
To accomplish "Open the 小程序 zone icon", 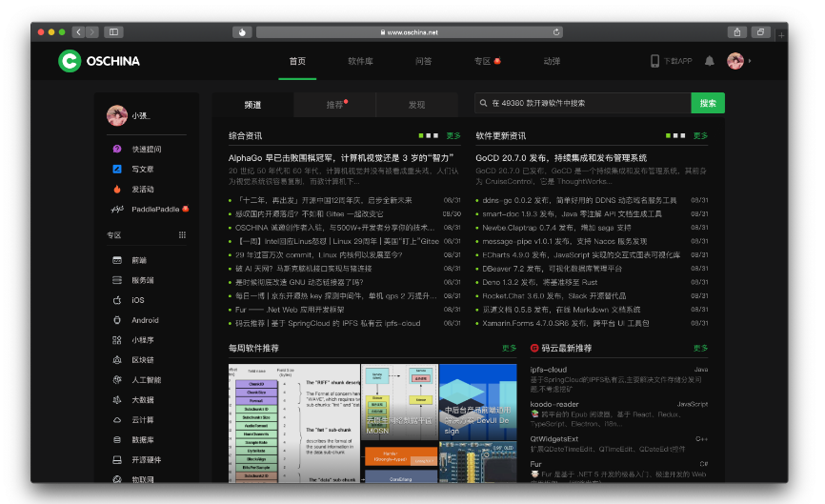I will [117, 340].
